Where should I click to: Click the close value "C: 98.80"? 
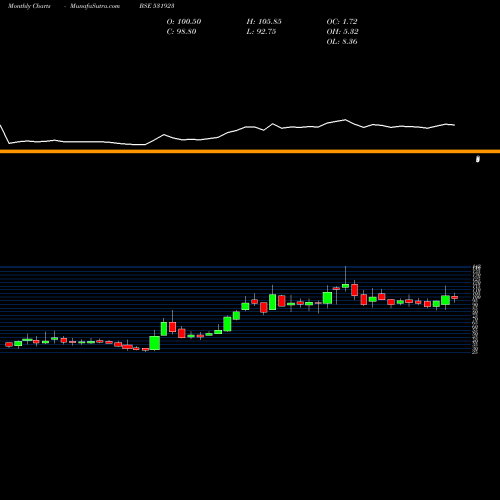click(x=181, y=32)
